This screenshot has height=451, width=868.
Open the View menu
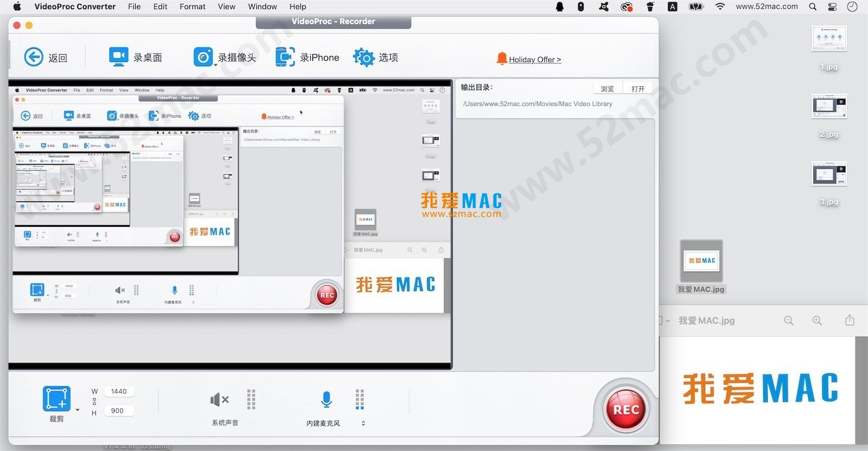tap(227, 7)
